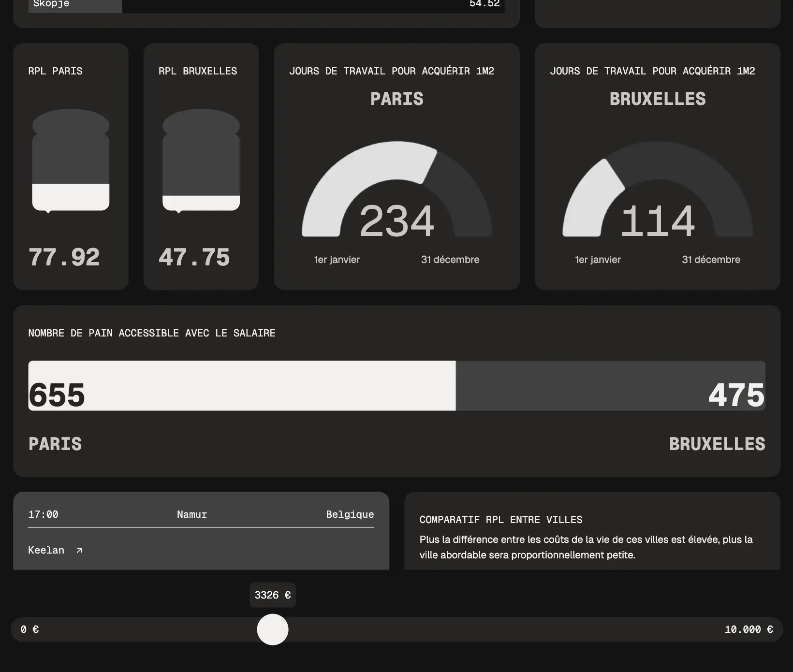Click the COMPARATIF RPL ENTRE VILLES panel title
The height and width of the screenshot is (672, 793).
tap(500, 520)
